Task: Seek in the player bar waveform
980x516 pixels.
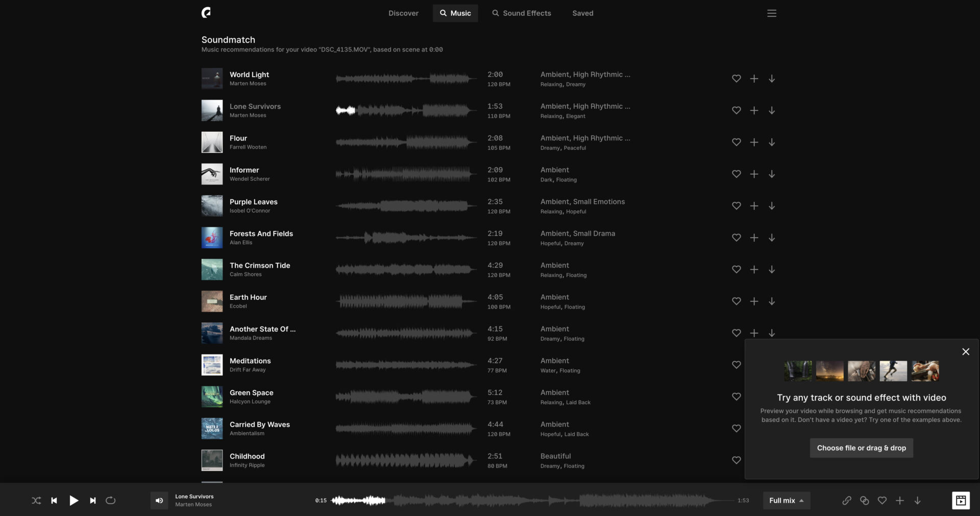Action: (533, 501)
